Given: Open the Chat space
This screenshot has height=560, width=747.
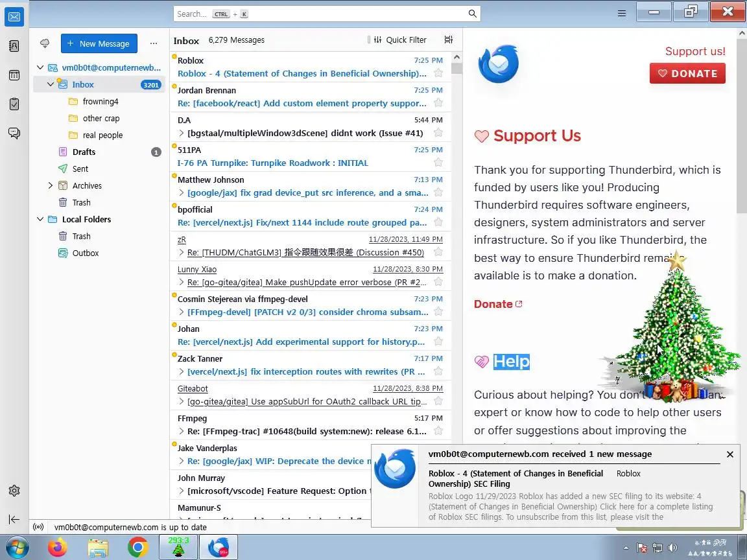Looking at the screenshot, I should [x=14, y=133].
